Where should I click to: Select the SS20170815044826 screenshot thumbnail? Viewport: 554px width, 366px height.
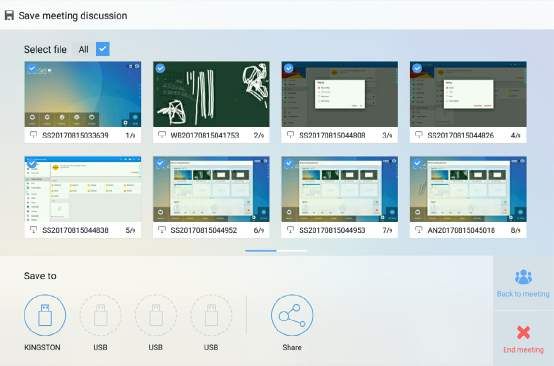click(x=468, y=94)
